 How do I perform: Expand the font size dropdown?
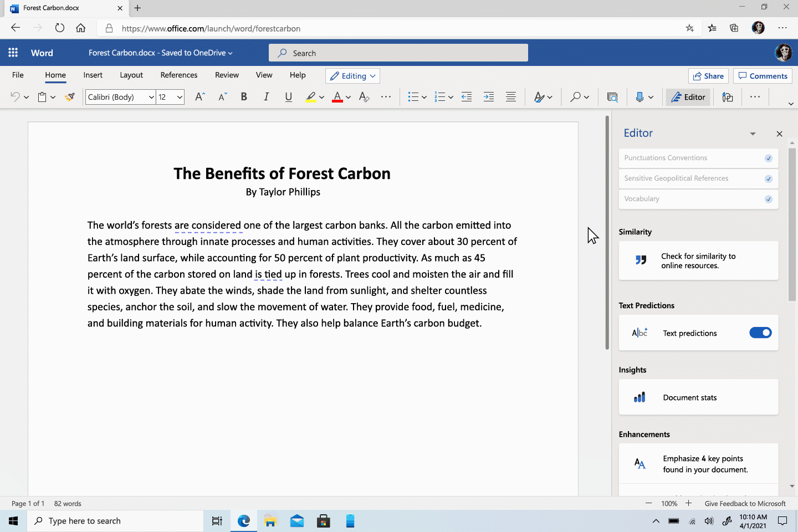(180, 97)
